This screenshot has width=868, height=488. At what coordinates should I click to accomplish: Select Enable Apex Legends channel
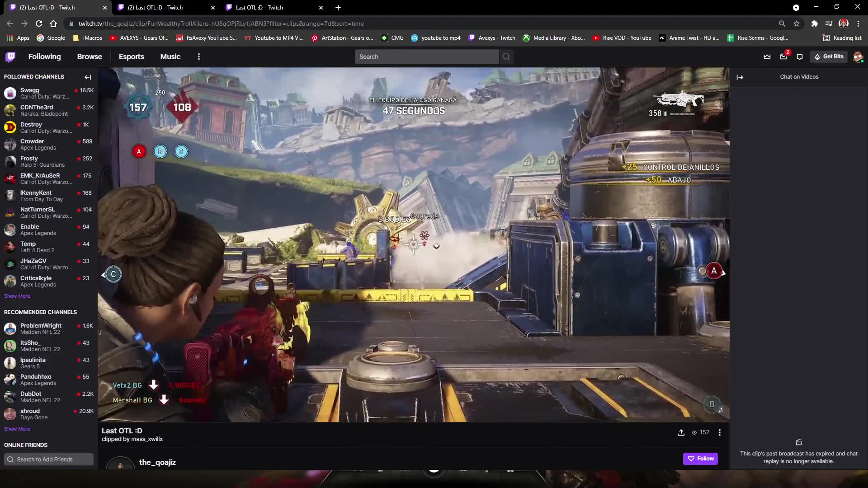[x=49, y=230]
